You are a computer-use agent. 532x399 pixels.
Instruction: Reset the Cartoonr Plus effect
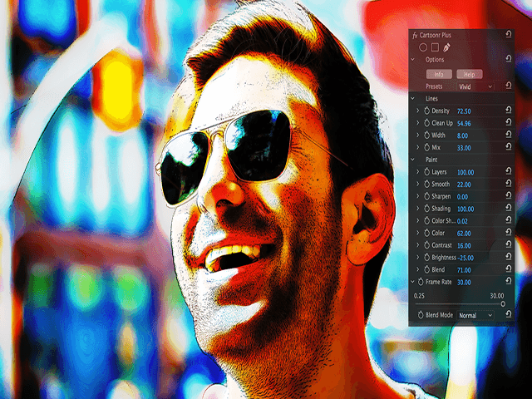pos(508,34)
